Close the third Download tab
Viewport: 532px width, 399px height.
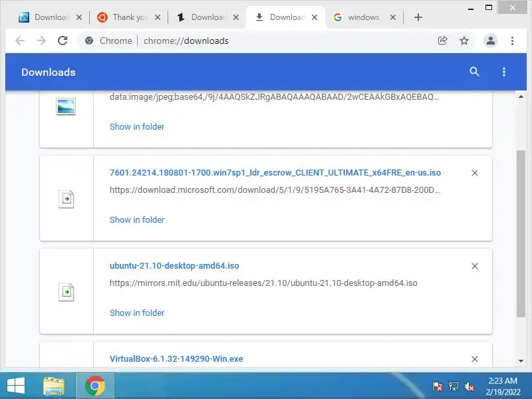[236, 17]
